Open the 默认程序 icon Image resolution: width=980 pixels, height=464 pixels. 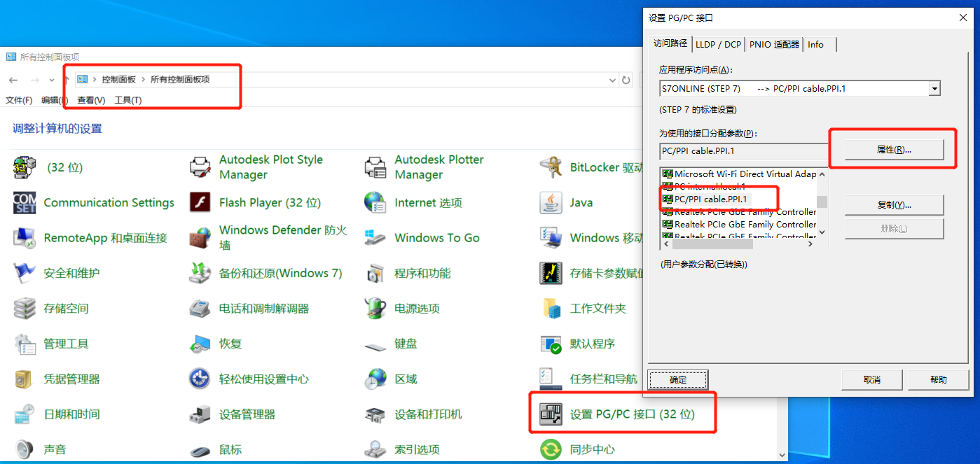(x=551, y=344)
